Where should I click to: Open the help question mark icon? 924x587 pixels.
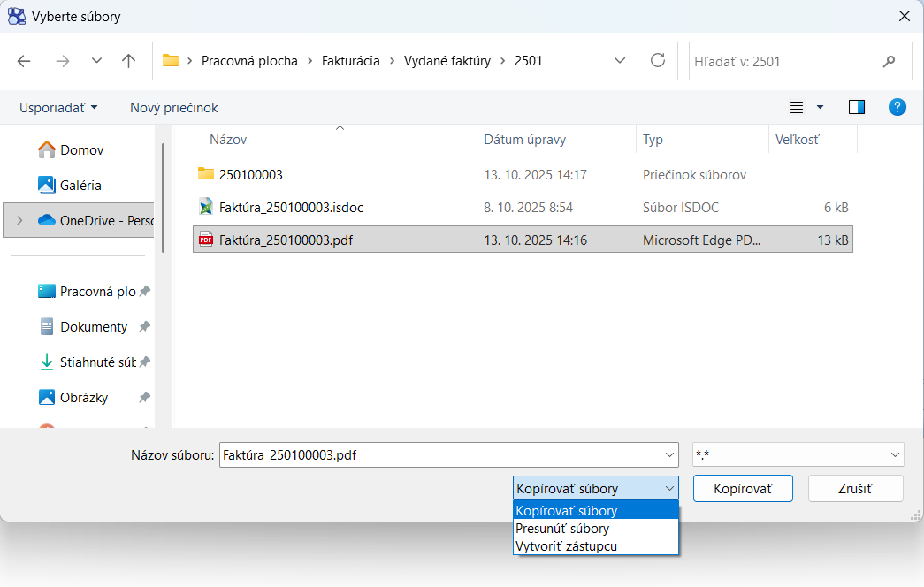[x=897, y=107]
